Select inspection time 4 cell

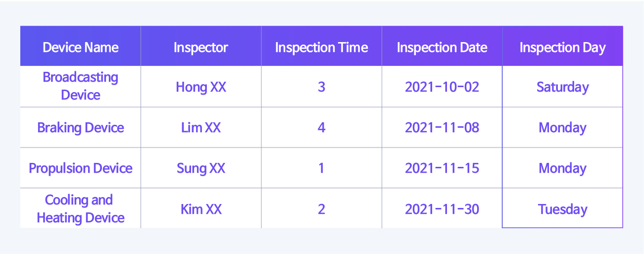click(x=322, y=127)
